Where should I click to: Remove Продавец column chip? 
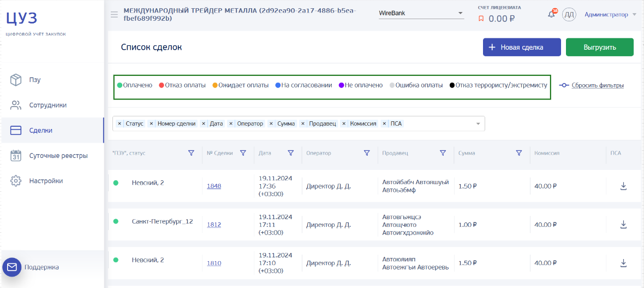[303, 124]
